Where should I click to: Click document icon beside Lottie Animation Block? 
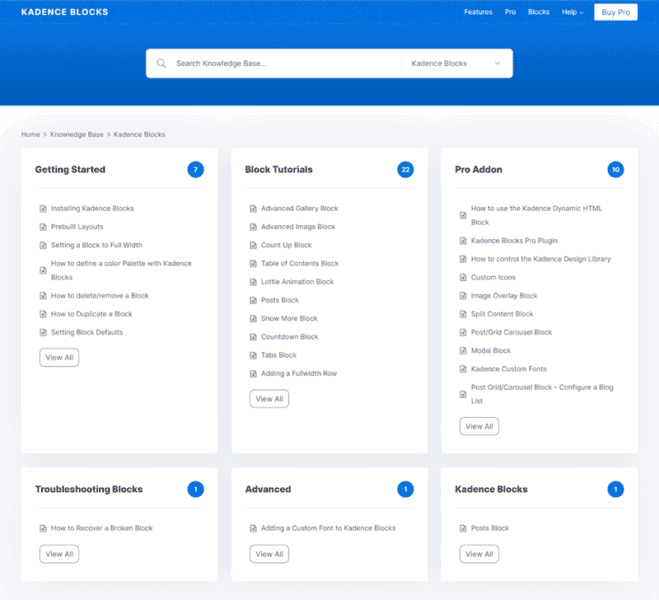coord(253,282)
